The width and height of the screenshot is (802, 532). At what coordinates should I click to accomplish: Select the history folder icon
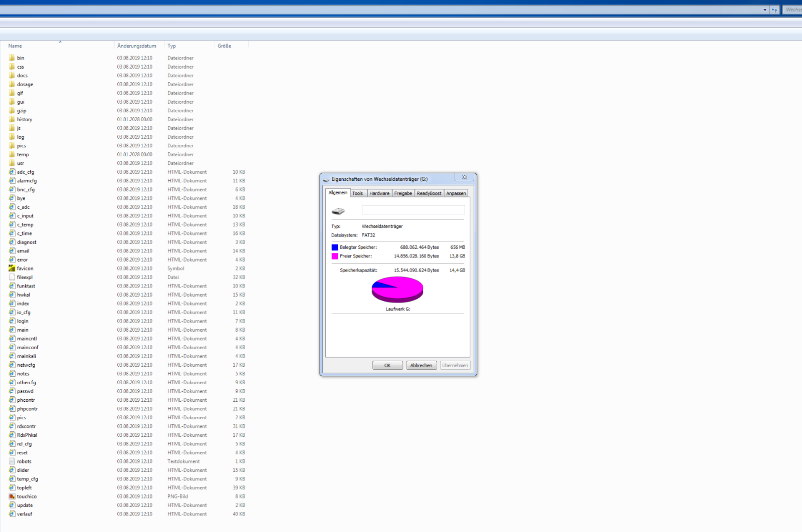pos(12,119)
